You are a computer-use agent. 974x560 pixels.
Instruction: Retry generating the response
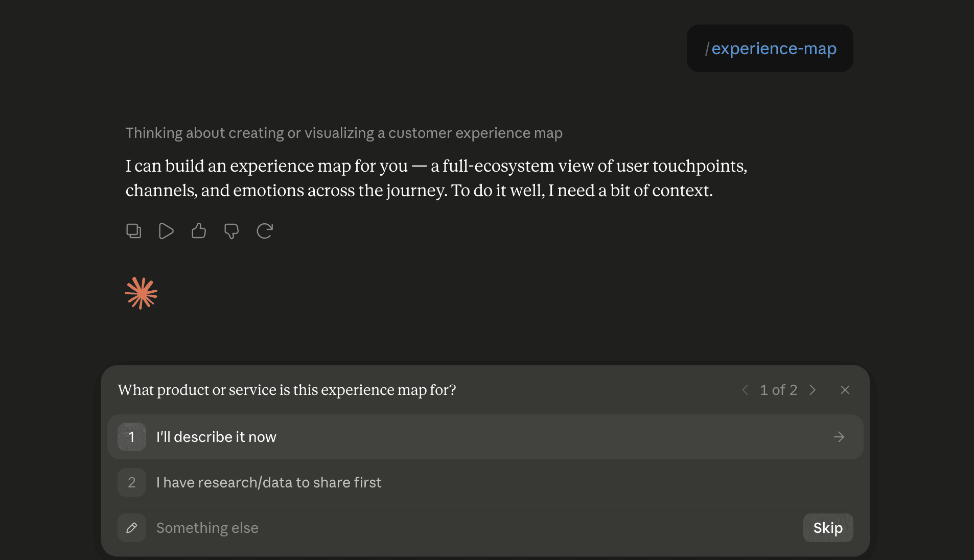point(265,231)
